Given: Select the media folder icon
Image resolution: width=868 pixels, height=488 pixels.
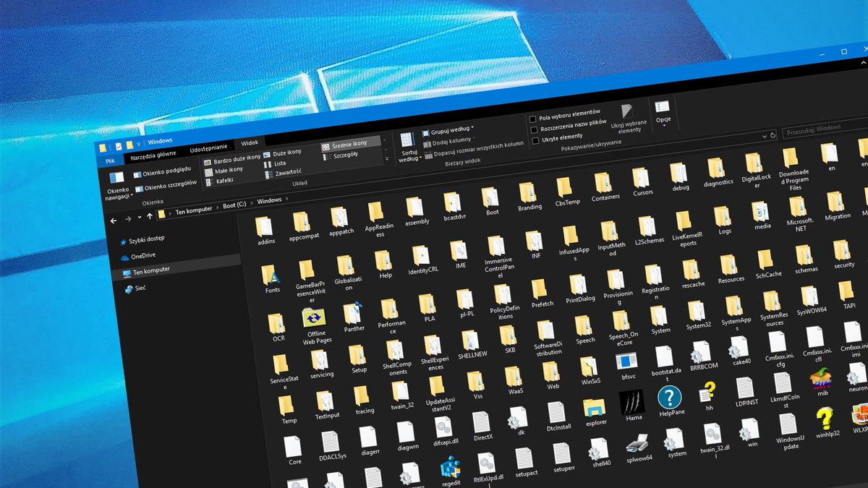Looking at the screenshot, I should 759,212.
